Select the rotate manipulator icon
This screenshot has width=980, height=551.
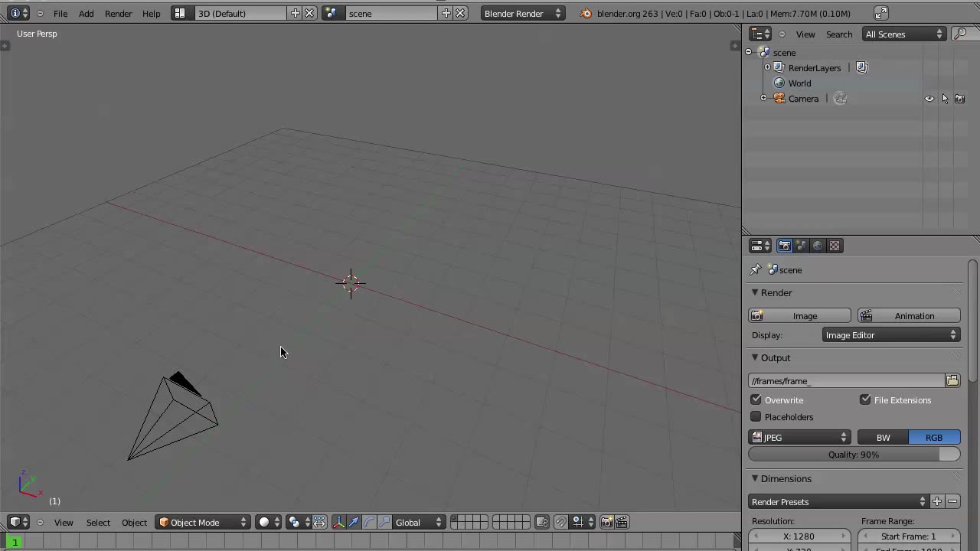(x=369, y=522)
